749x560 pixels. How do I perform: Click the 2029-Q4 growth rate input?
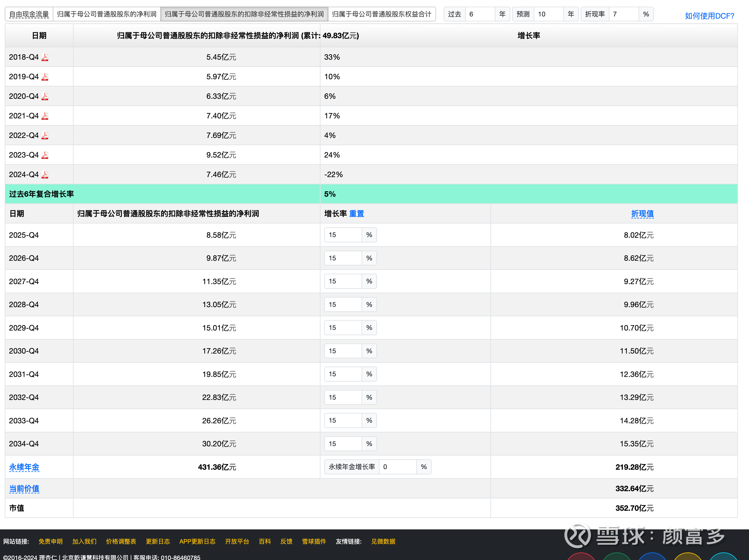pyautogui.click(x=343, y=328)
